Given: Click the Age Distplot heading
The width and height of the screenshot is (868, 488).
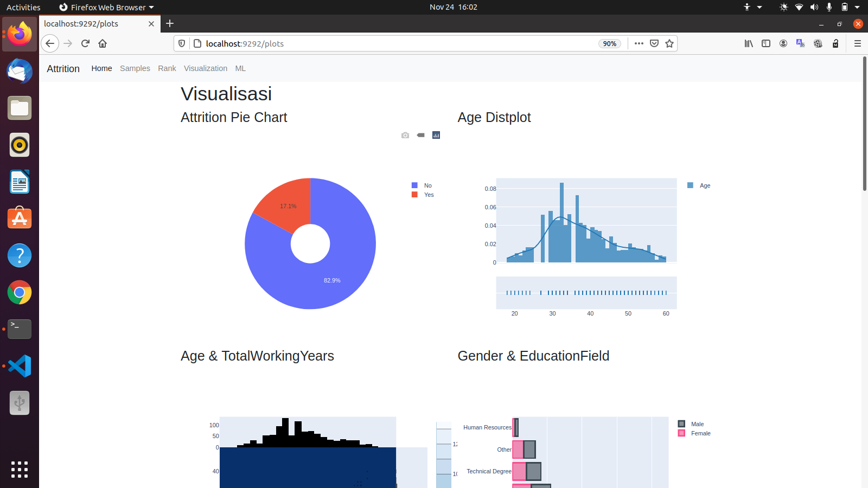Looking at the screenshot, I should pos(494,117).
